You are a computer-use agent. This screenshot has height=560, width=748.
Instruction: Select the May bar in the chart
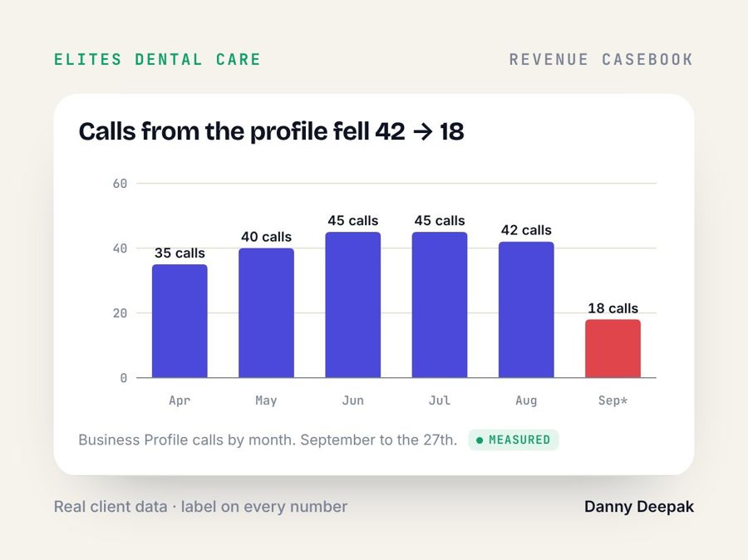pyautogui.click(x=266, y=313)
